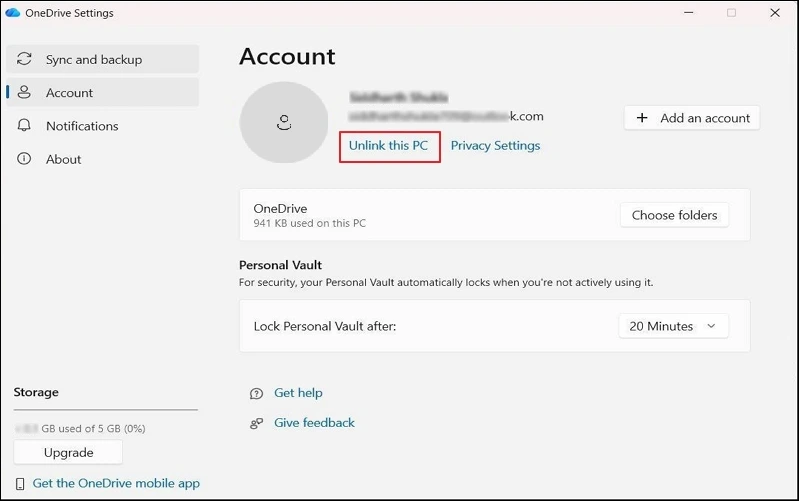Click the profile avatar picture
799x501 pixels.
click(284, 122)
